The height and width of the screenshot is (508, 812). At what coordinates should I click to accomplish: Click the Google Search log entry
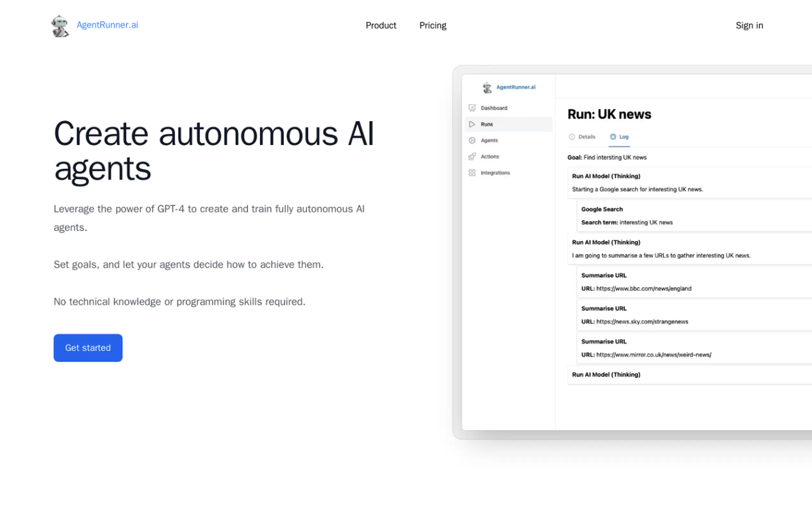coord(602,209)
